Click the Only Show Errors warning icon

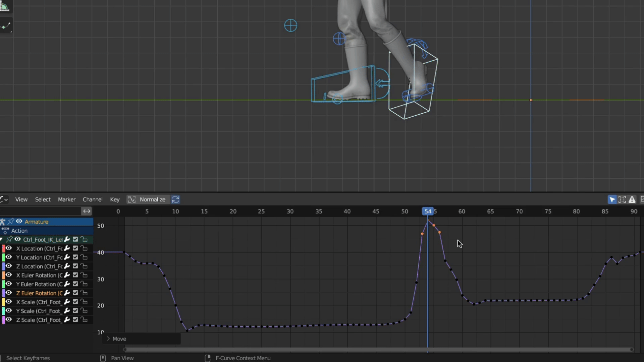click(632, 199)
